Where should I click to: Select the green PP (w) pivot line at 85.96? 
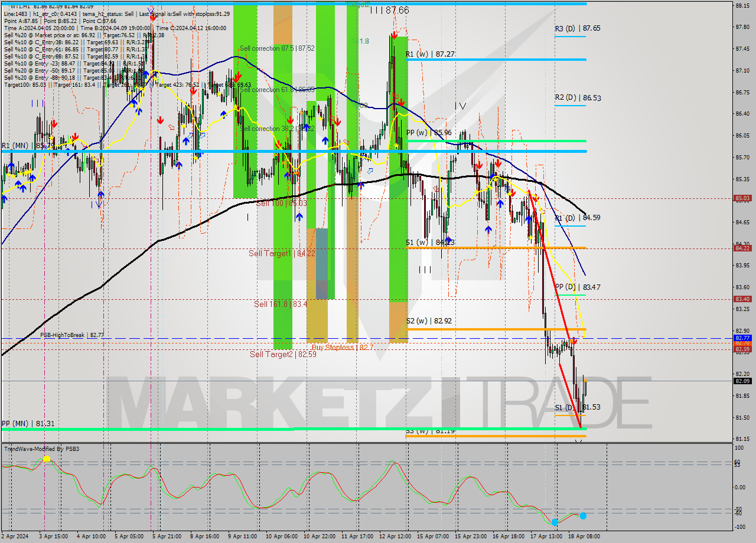coord(502,142)
